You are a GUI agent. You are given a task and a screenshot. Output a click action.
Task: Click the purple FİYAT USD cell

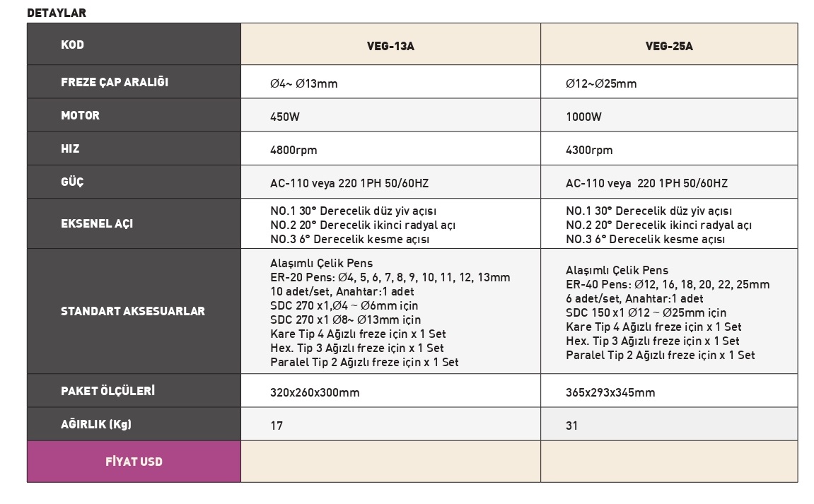click(x=134, y=462)
